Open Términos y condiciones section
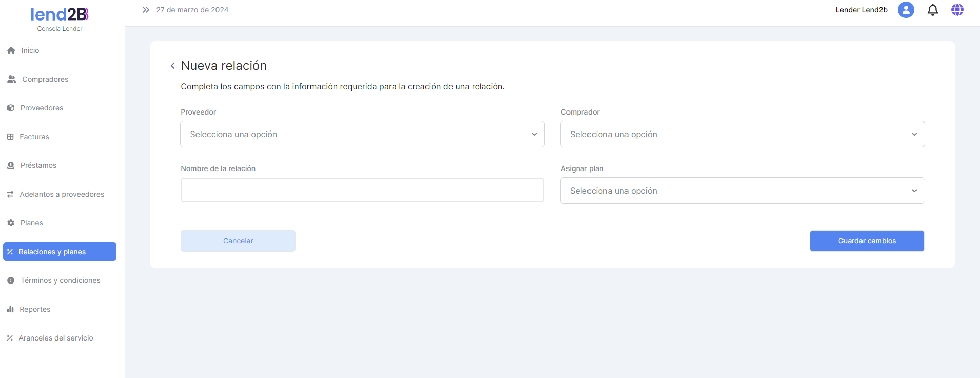This screenshot has height=378, width=980. click(x=60, y=280)
